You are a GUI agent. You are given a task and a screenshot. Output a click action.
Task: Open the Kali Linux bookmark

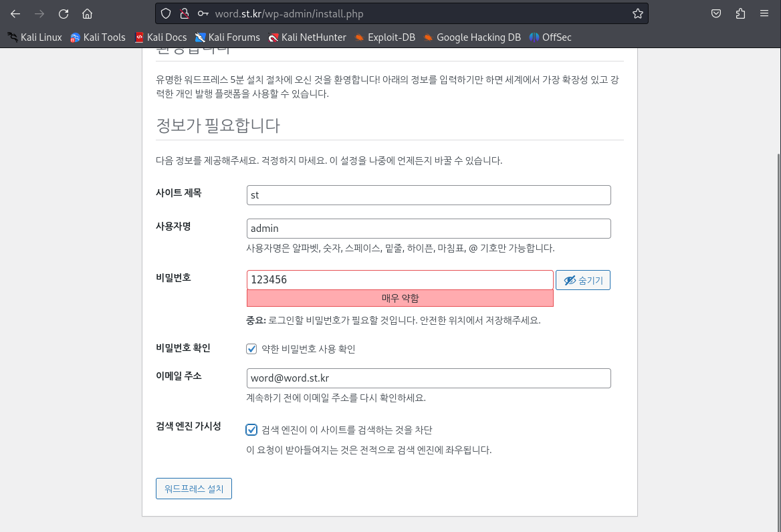35,37
